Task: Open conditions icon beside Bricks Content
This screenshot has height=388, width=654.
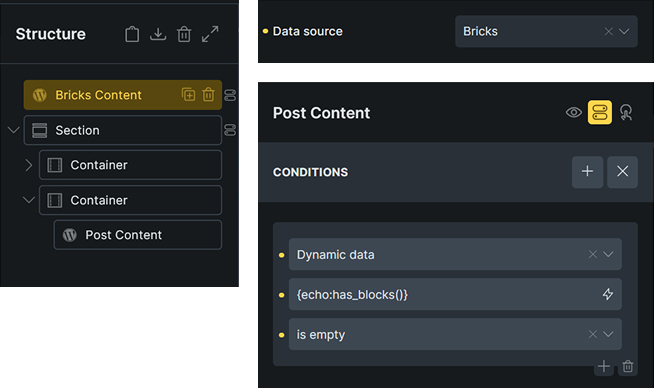Action: point(230,95)
